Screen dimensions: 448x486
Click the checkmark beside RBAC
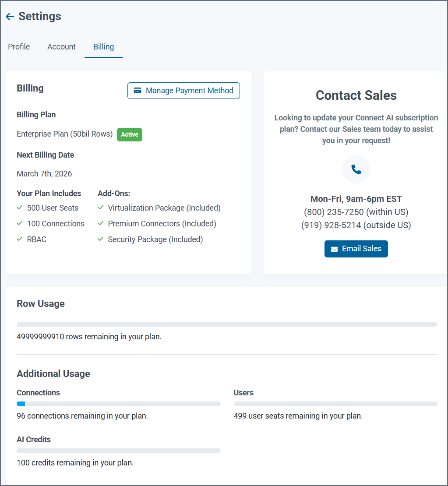click(x=20, y=239)
